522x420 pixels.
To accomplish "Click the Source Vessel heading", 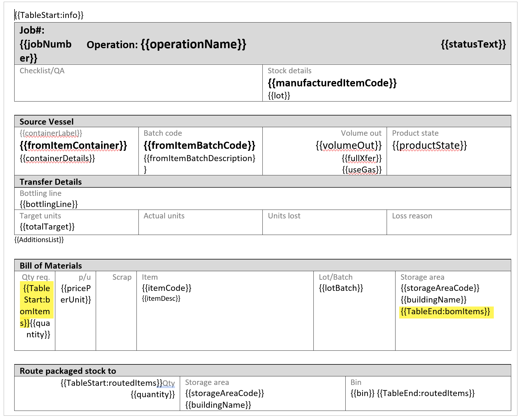I will point(47,122).
